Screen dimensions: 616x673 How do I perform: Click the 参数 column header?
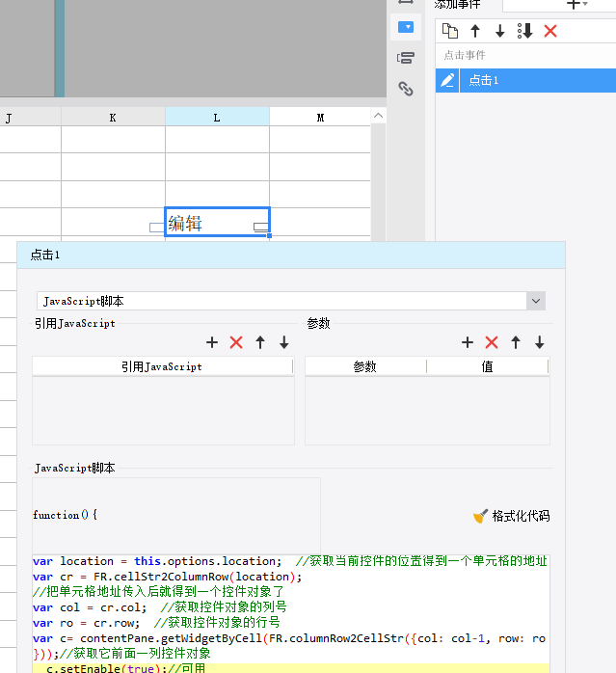coord(365,366)
